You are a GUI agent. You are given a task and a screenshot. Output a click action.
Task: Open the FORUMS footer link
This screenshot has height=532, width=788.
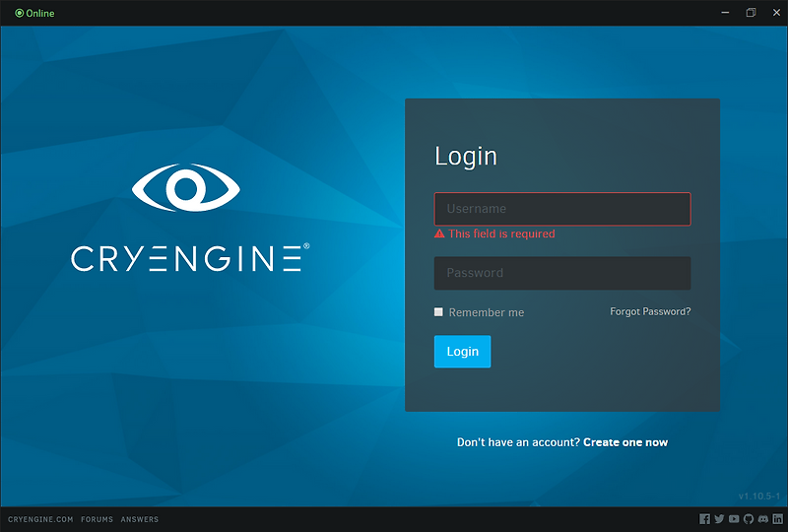pos(97,519)
